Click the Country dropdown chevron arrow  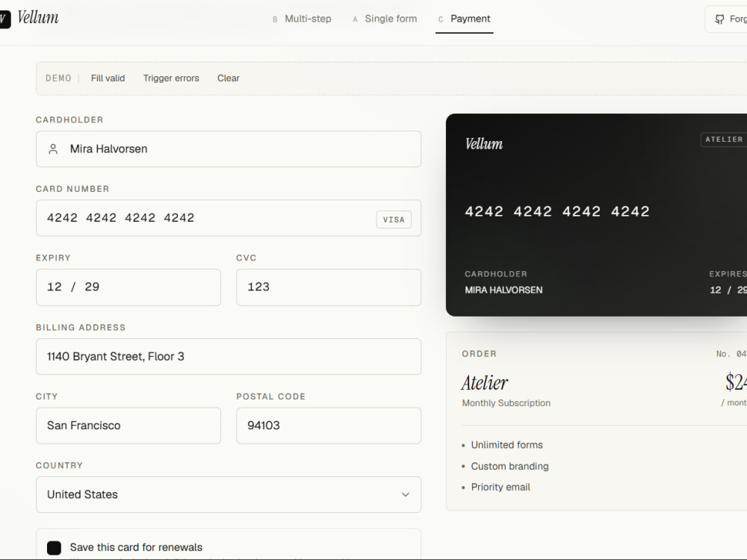pos(405,495)
